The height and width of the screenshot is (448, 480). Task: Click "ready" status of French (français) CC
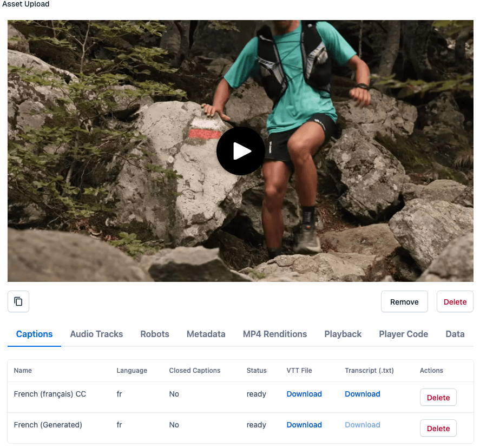click(256, 394)
